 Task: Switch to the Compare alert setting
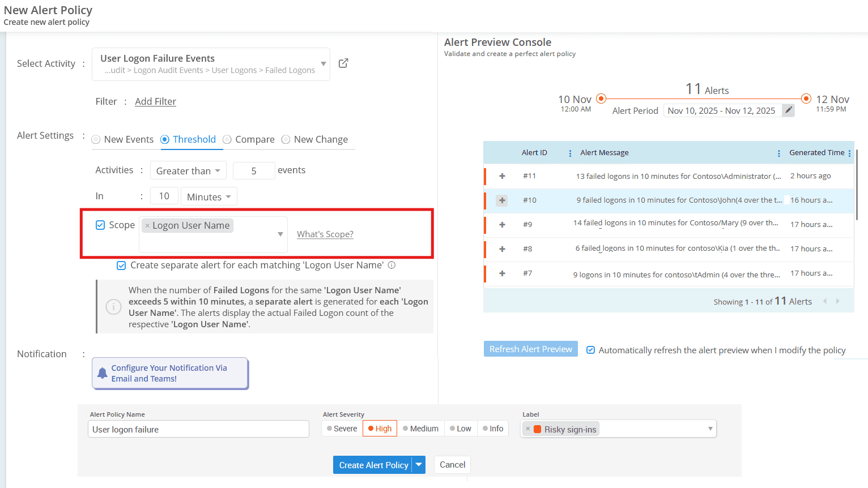point(227,139)
